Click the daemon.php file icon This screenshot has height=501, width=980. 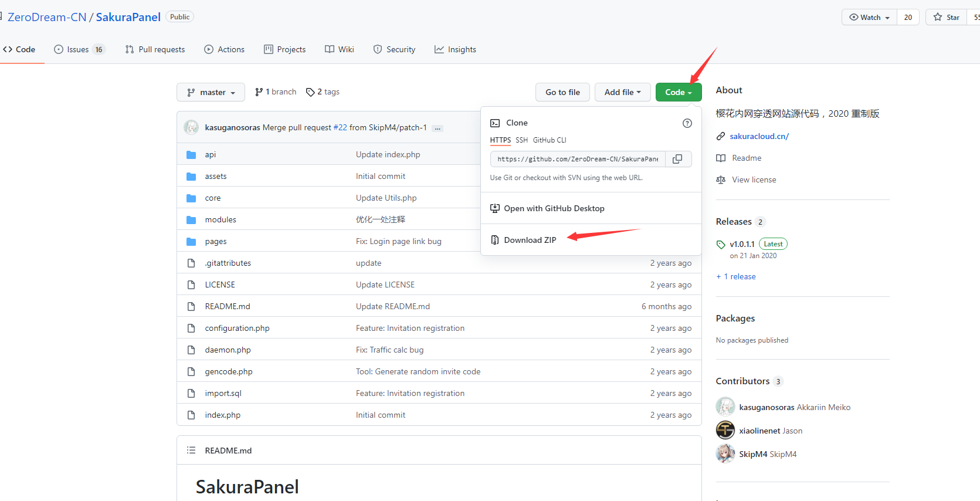(x=191, y=350)
